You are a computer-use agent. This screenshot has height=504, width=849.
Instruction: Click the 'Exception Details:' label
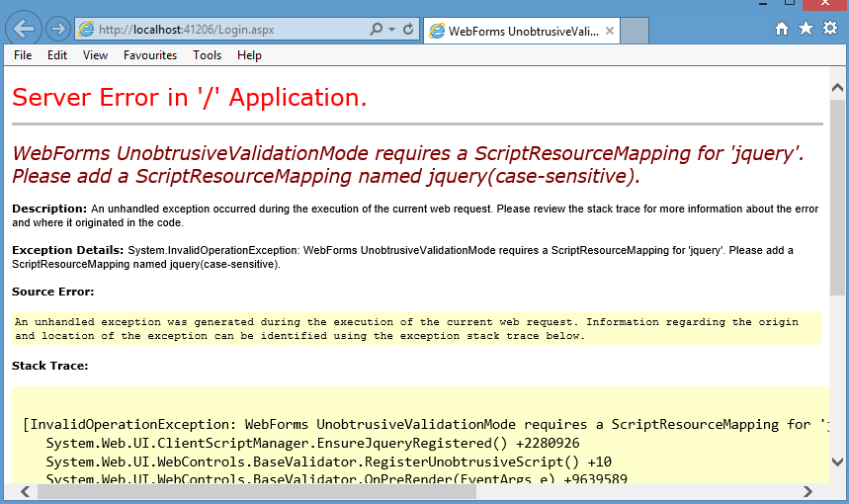[x=67, y=250]
